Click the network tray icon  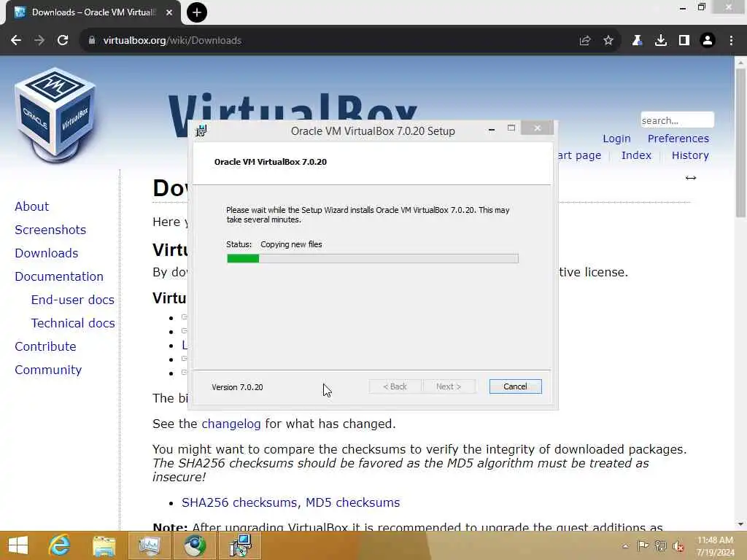(x=661, y=545)
